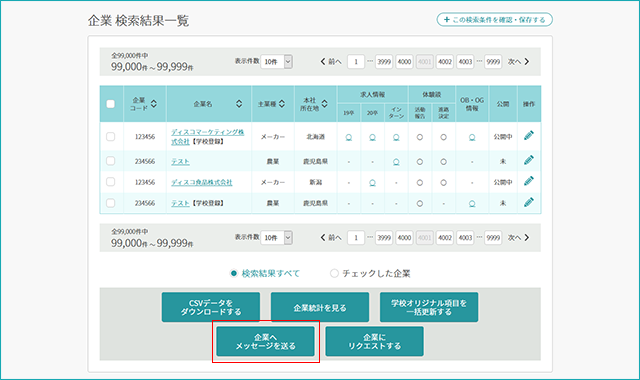Sort the table by 企業コード
Image resolution: width=640 pixels, height=380 pixels.
[153, 104]
